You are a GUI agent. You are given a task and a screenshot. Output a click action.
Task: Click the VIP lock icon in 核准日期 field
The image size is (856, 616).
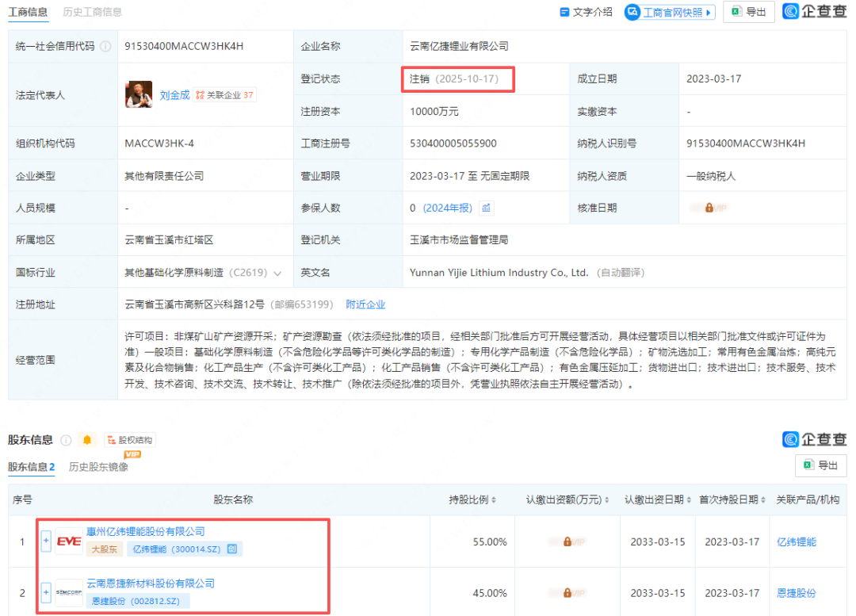pos(709,208)
